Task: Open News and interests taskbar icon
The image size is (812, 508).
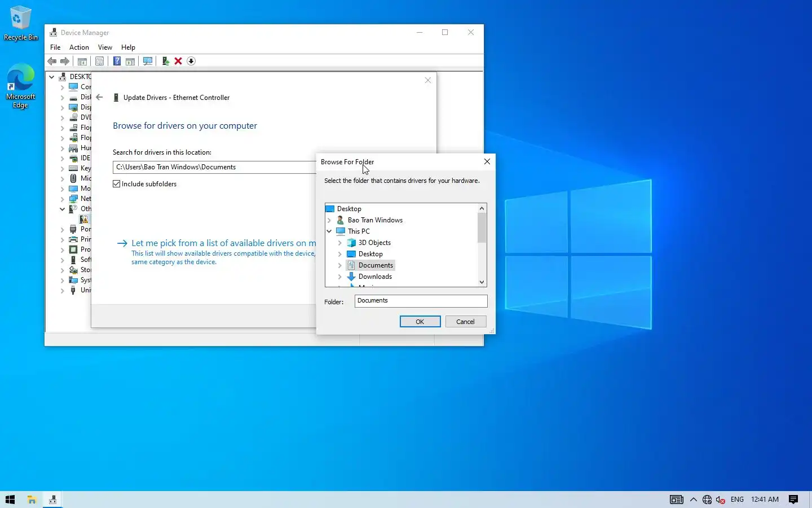Action: pos(677,500)
